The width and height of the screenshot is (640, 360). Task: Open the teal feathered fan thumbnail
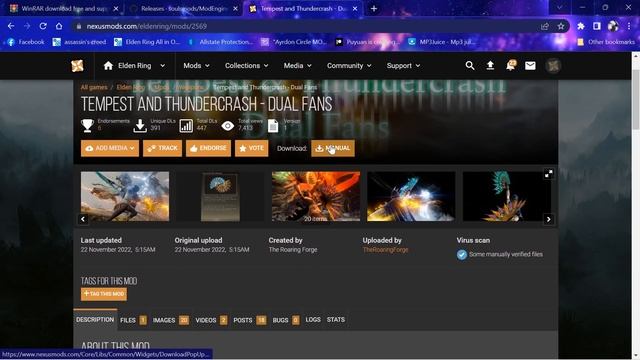click(507, 196)
